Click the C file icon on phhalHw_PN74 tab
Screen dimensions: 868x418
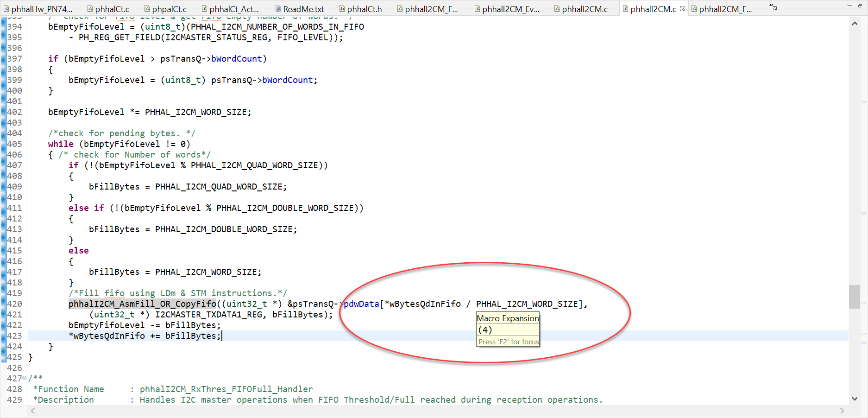tap(6, 8)
